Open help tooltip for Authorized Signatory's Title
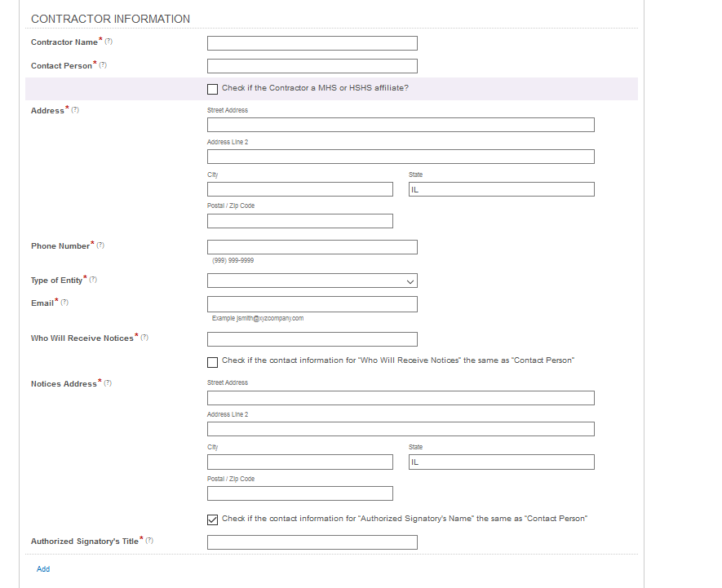 [151, 539]
